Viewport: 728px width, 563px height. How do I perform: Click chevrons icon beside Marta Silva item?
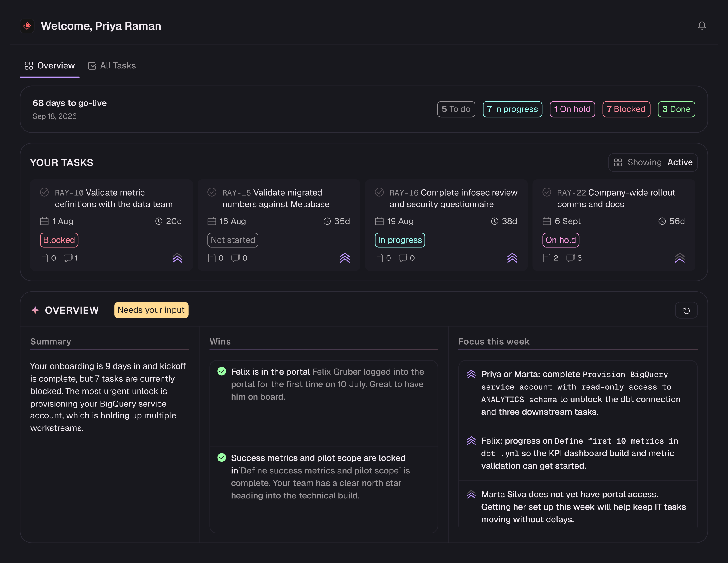[x=471, y=494]
